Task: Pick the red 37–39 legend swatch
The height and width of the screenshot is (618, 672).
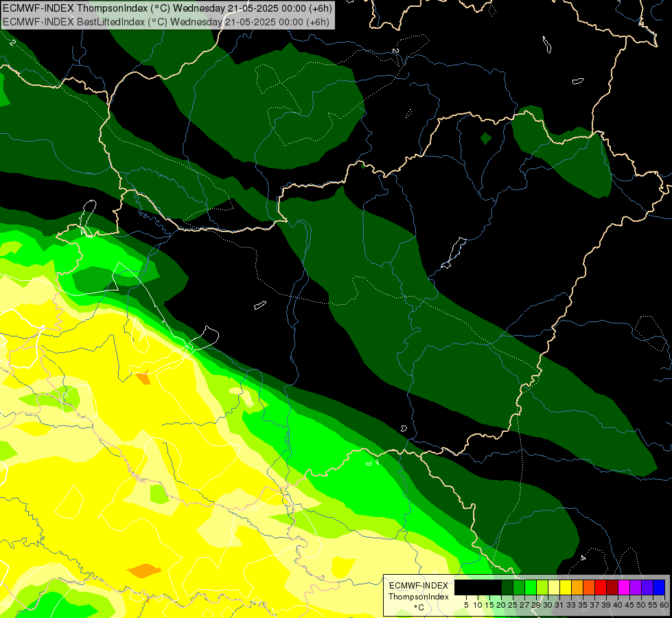Action: tap(601, 587)
